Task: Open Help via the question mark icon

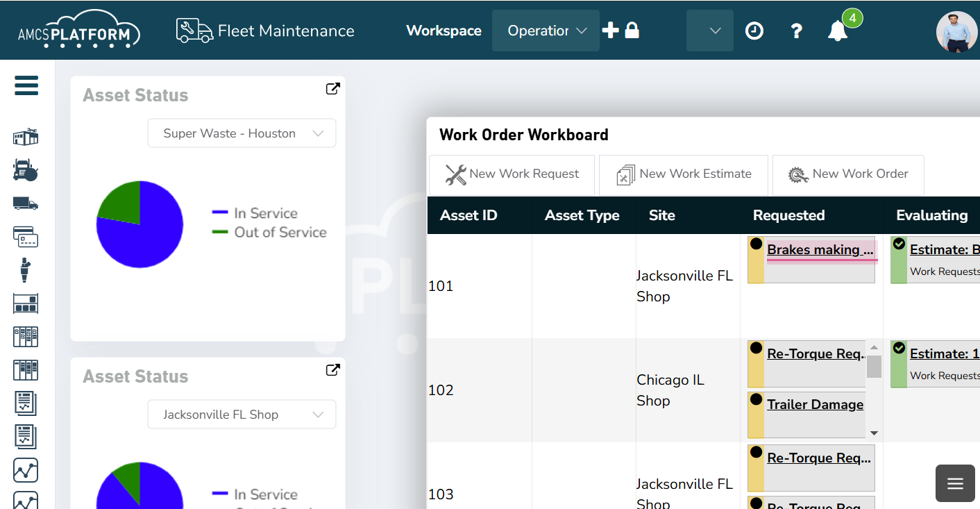Action: tap(795, 31)
